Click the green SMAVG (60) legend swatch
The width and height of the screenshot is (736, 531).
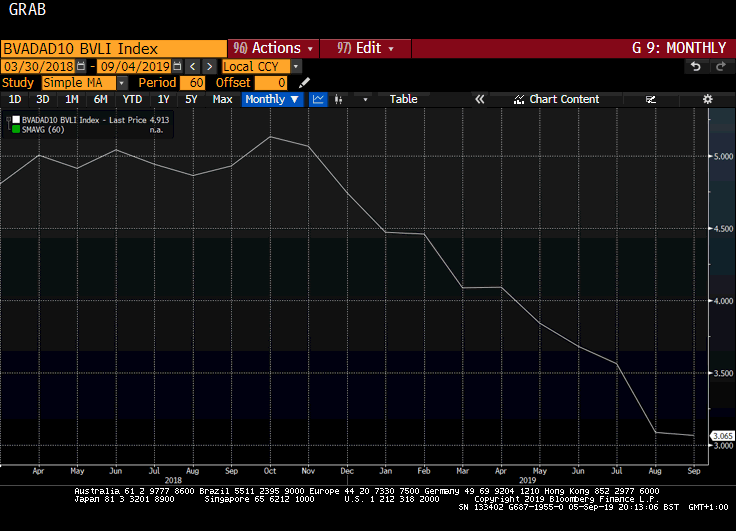point(16,130)
